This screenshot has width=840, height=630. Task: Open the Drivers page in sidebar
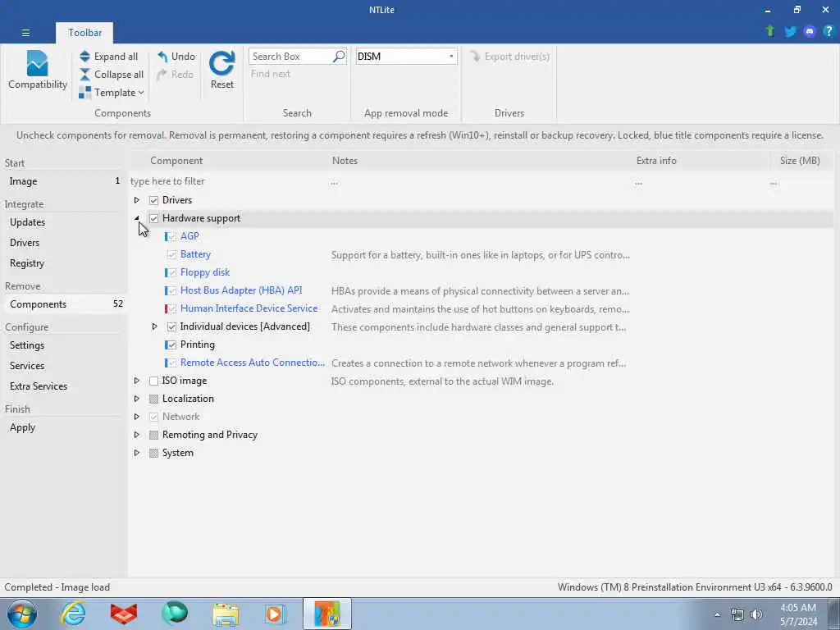(64, 243)
